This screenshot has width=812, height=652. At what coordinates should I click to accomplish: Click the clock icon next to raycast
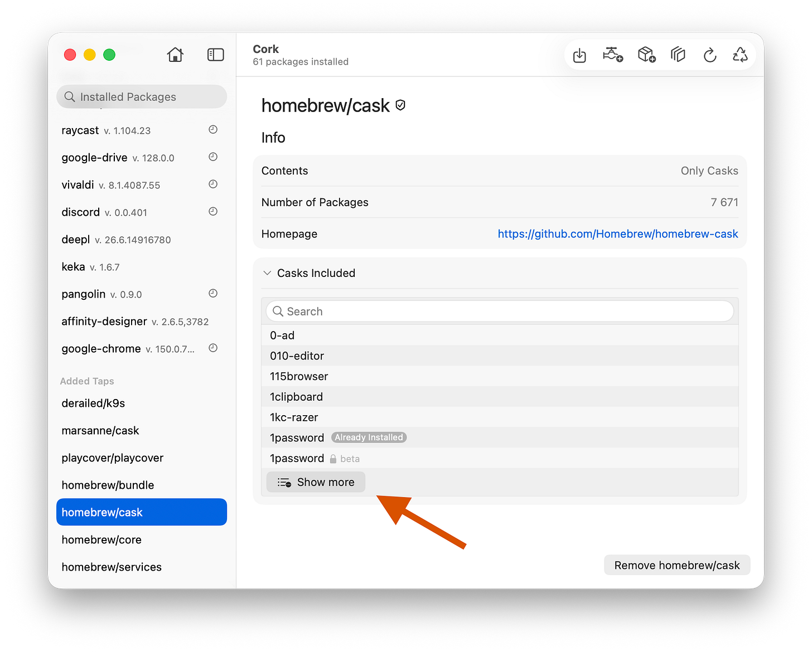[x=213, y=130]
